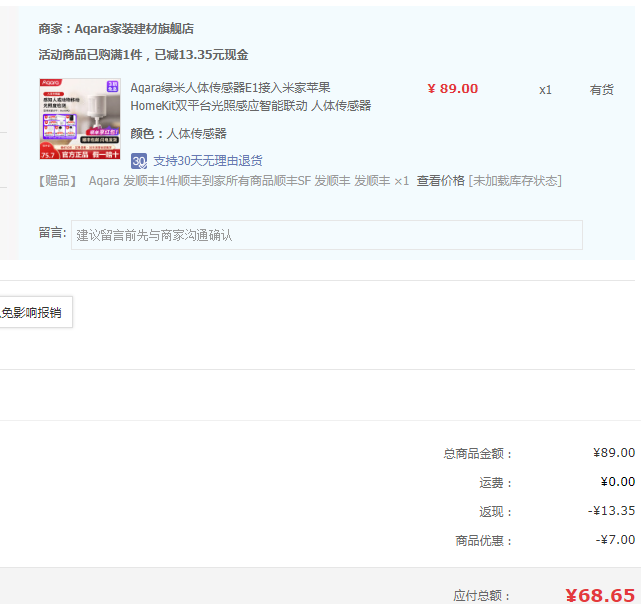Click the Aqara 发顺丰 gift description text
The height and width of the screenshot is (604, 641).
[x=249, y=181]
